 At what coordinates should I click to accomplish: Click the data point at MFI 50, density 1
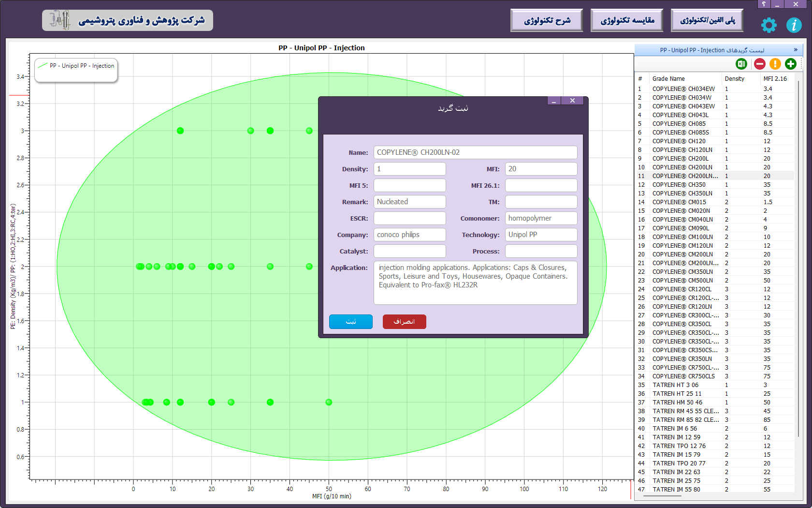329,402
